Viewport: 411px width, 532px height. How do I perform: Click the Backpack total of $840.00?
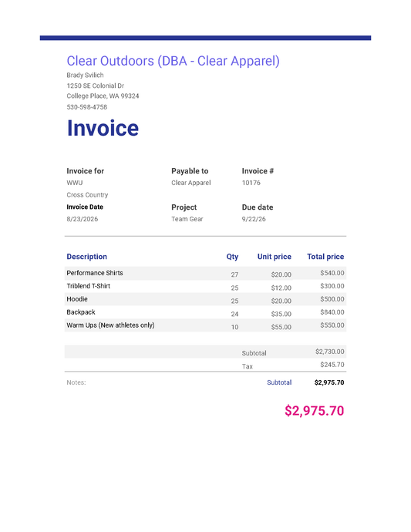pyautogui.click(x=332, y=312)
